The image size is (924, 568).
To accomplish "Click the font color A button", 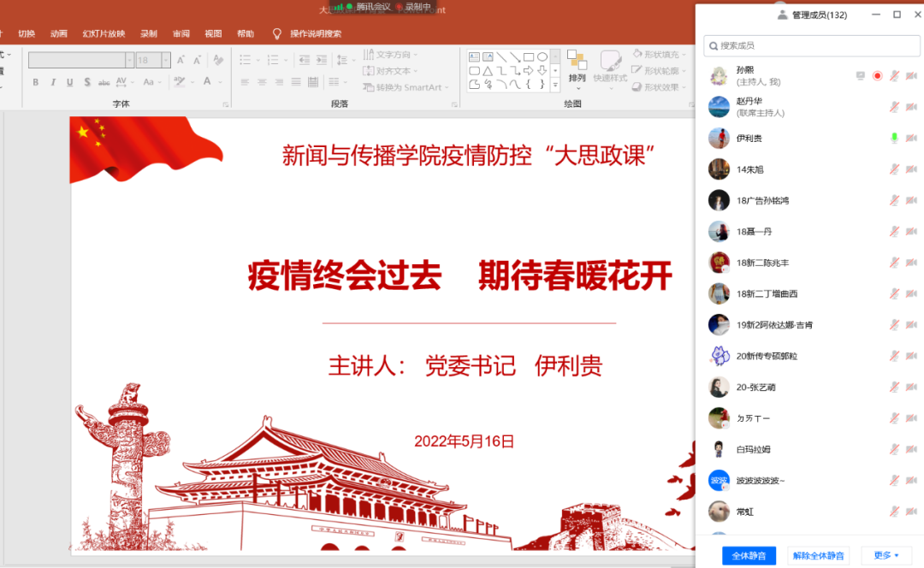I will point(207,82).
